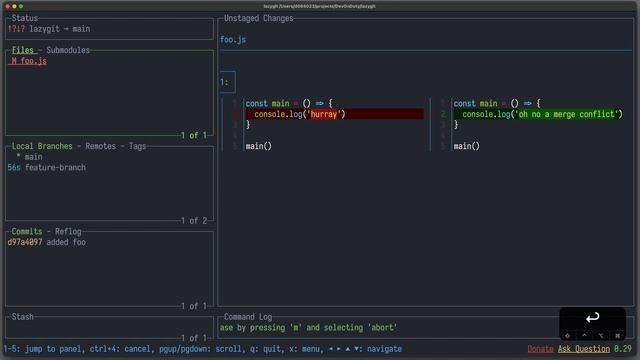Click the command key symbol in keystroke overlay
This screenshot has height=360, width=640.
pyautogui.click(x=617, y=336)
